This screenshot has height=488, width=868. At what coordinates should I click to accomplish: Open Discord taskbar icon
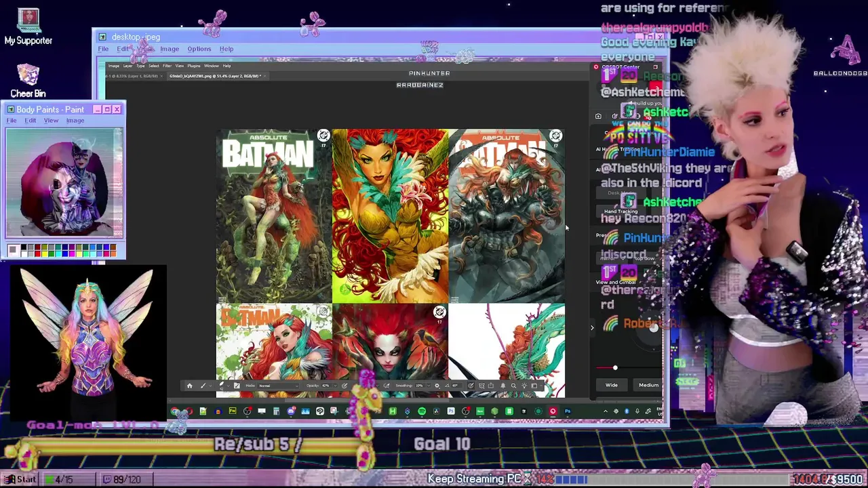pyautogui.click(x=291, y=411)
